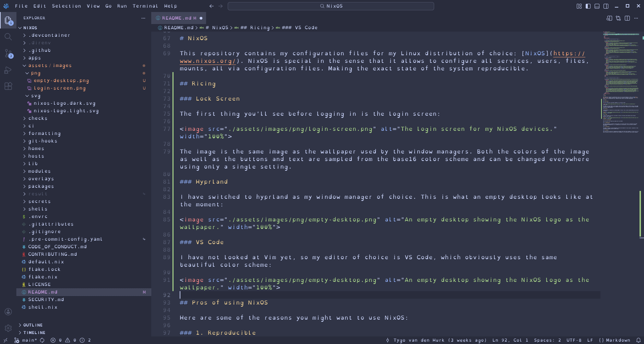Click the remote window indicator icon
Viewport: 644px width, 344px height.
pos(5,340)
